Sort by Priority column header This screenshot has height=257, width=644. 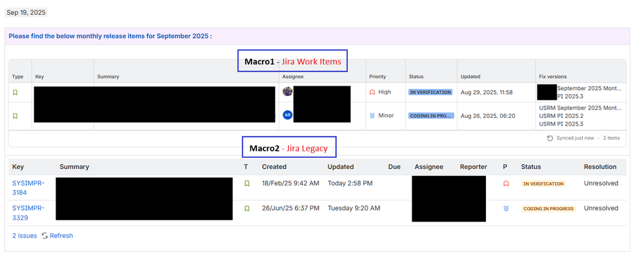coord(378,77)
